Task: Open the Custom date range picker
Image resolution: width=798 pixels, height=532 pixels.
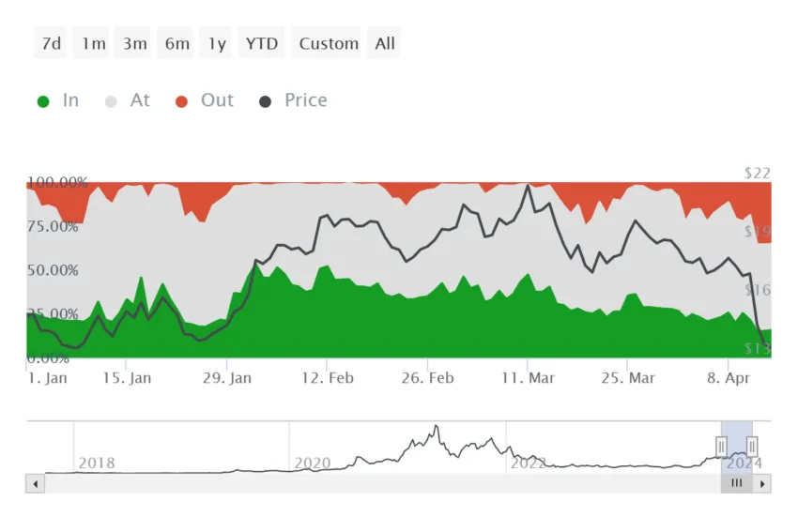Action: click(x=329, y=43)
